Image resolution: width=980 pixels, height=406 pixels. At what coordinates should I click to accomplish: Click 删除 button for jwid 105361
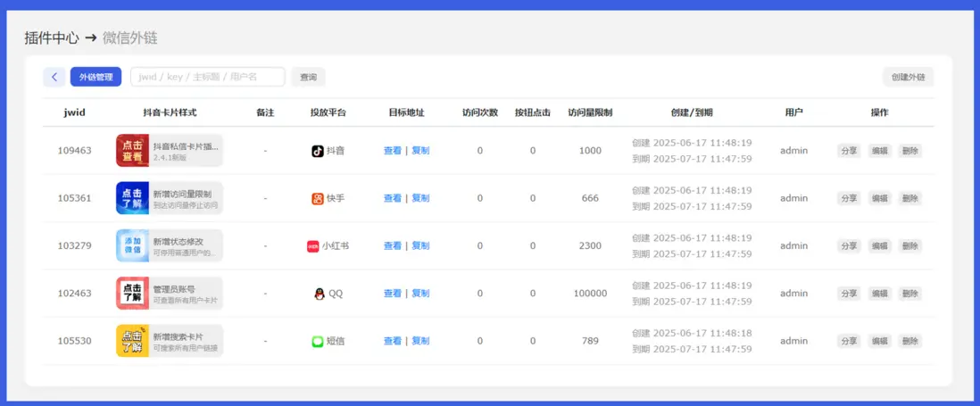click(910, 198)
